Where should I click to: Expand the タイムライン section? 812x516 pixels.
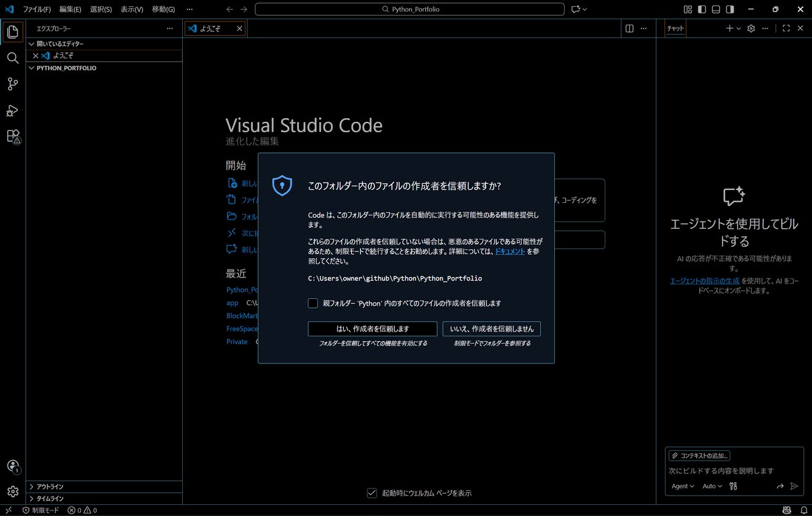(104, 499)
